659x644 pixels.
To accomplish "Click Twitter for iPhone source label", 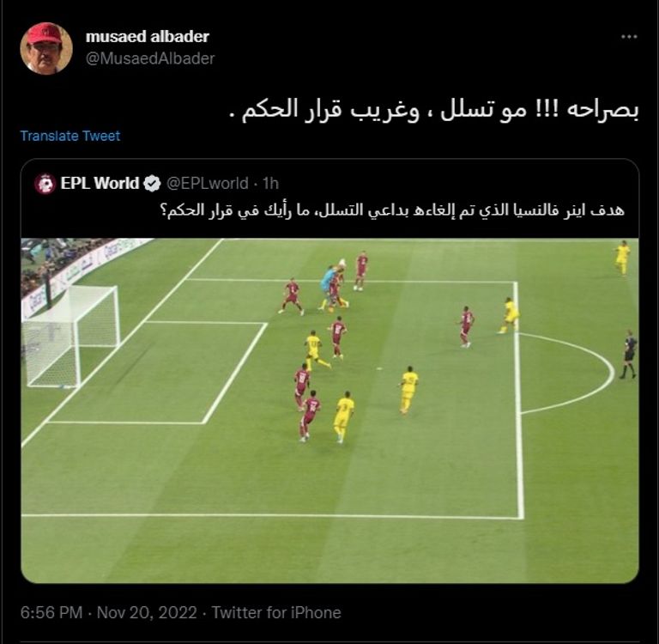I will tap(276, 612).
